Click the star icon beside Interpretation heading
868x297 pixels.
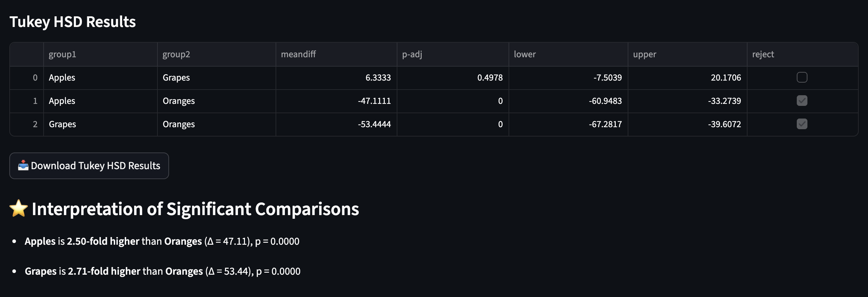click(19, 208)
